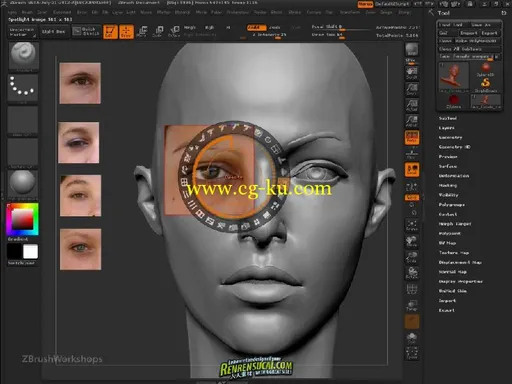Image resolution: width=512 pixels, height=384 pixels.
Task: Expand the Surface sub-palette
Action: [448, 166]
